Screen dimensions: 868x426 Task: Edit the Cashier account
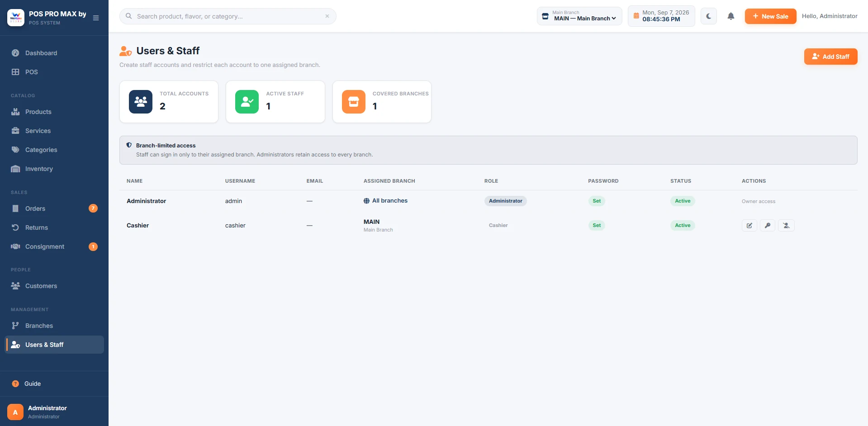(749, 225)
